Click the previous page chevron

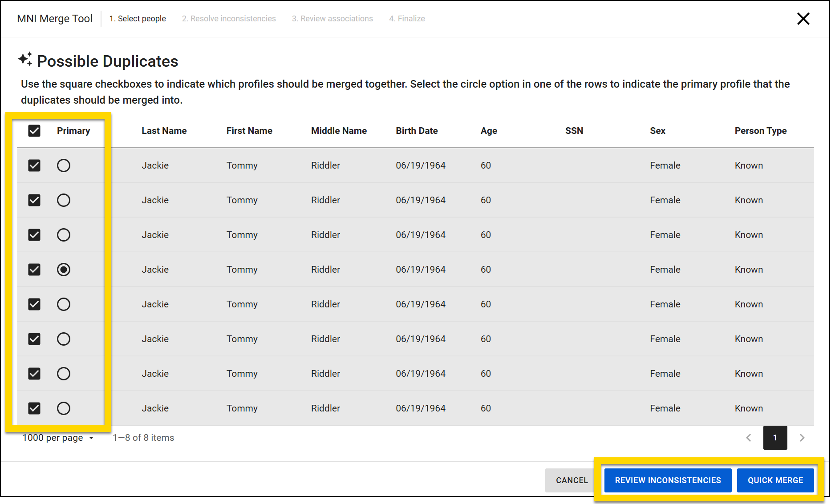coord(749,438)
